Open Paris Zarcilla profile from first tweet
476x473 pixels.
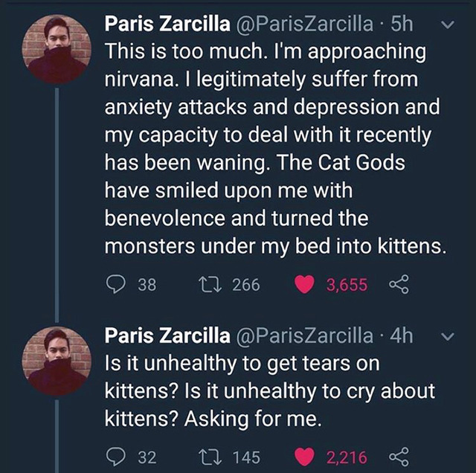[x=167, y=24]
